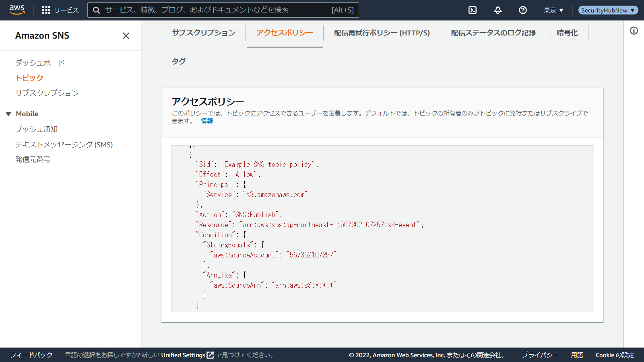The image size is (644, 362).
Task: Click the 情報 link in access policy
Action: 207,121
